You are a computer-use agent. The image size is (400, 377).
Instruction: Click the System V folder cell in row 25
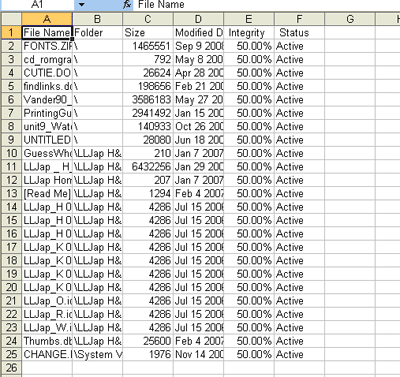pos(98,354)
